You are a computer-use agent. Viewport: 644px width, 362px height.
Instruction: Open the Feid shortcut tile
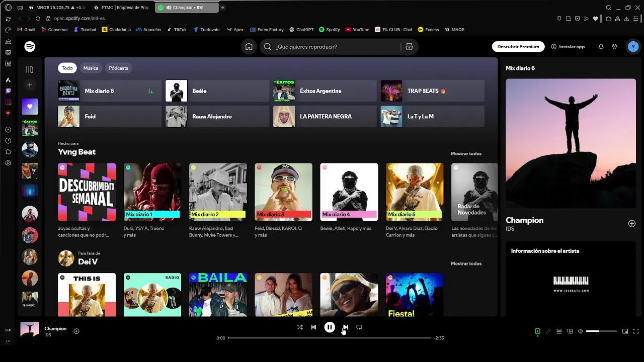pos(110,116)
